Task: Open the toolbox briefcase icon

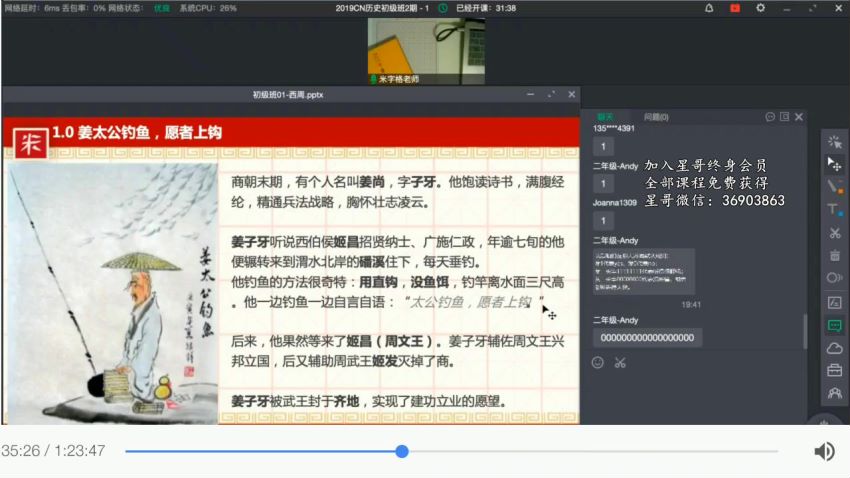Action: (x=834, y=370)
